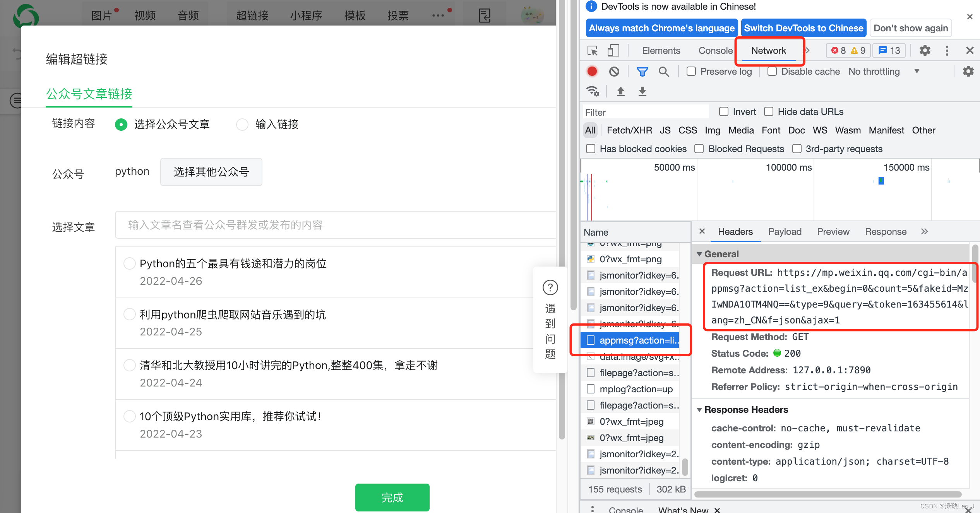Click the inspect element cursor icon
Screen dimensions: 980x513
pyautogui.click(x=593, y=51)
